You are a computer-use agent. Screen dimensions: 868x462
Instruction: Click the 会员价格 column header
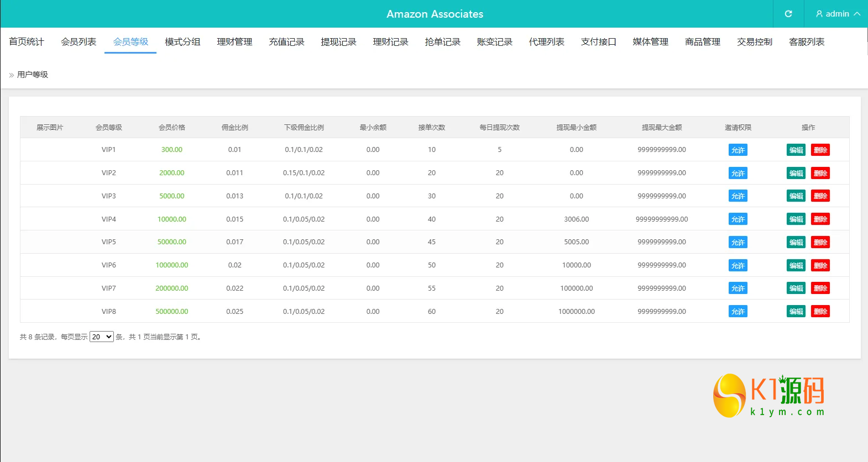click(x=172, y=128)
